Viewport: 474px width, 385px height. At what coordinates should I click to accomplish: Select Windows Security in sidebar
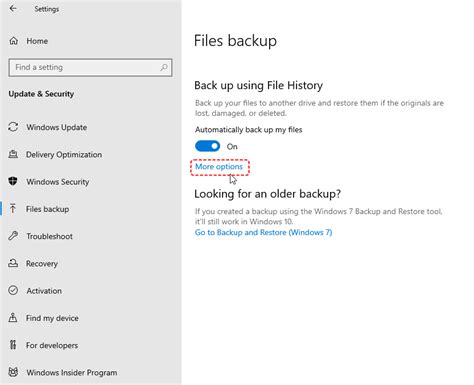click(58, 182)
